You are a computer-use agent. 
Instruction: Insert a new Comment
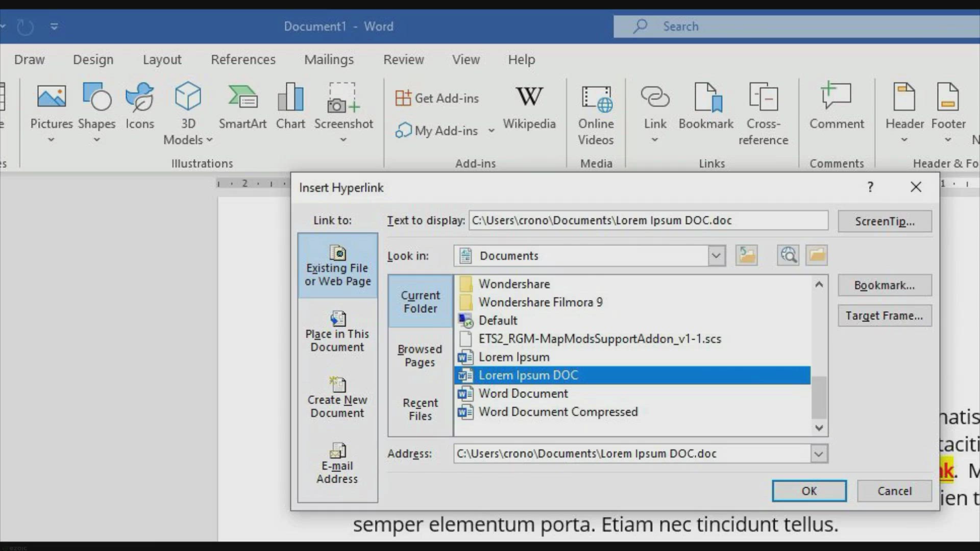click(837, 106)
